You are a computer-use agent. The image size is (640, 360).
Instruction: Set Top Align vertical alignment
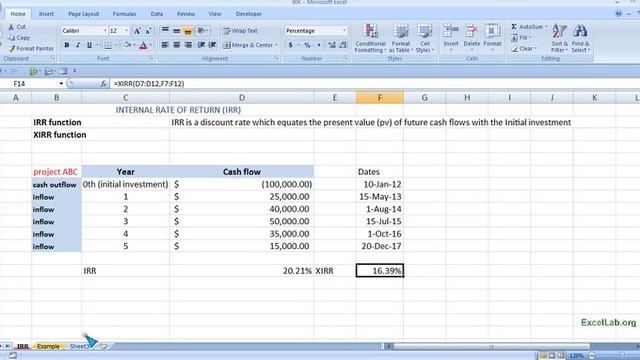tap(165, 31)
